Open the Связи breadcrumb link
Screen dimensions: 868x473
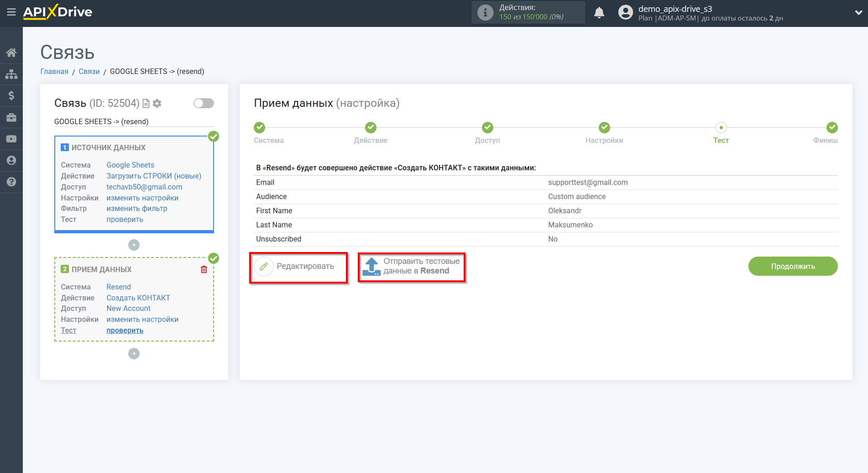(89, 71)
